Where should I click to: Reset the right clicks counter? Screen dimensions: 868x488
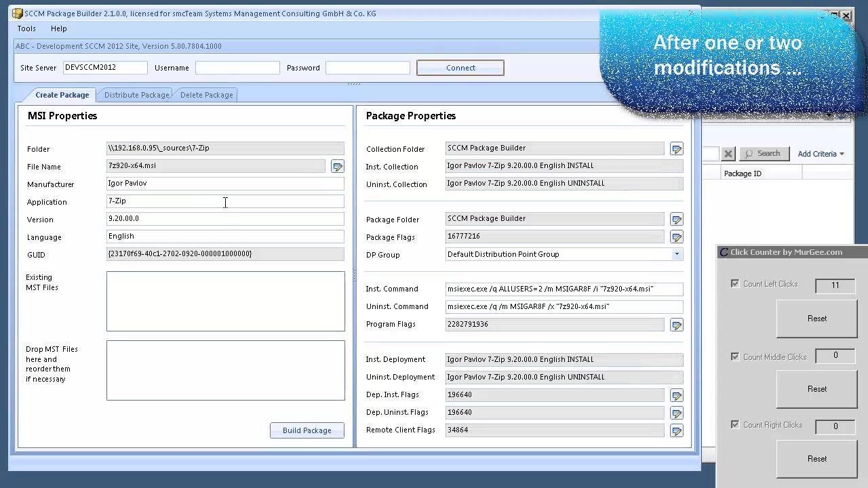pos(817,459)
